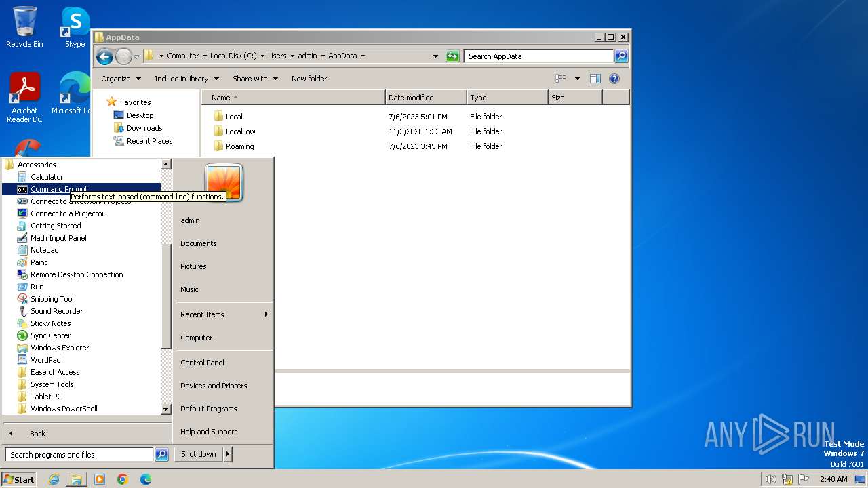Click the Search AppData field
This screenshot has height=488, width=868.
click(539, 56)
